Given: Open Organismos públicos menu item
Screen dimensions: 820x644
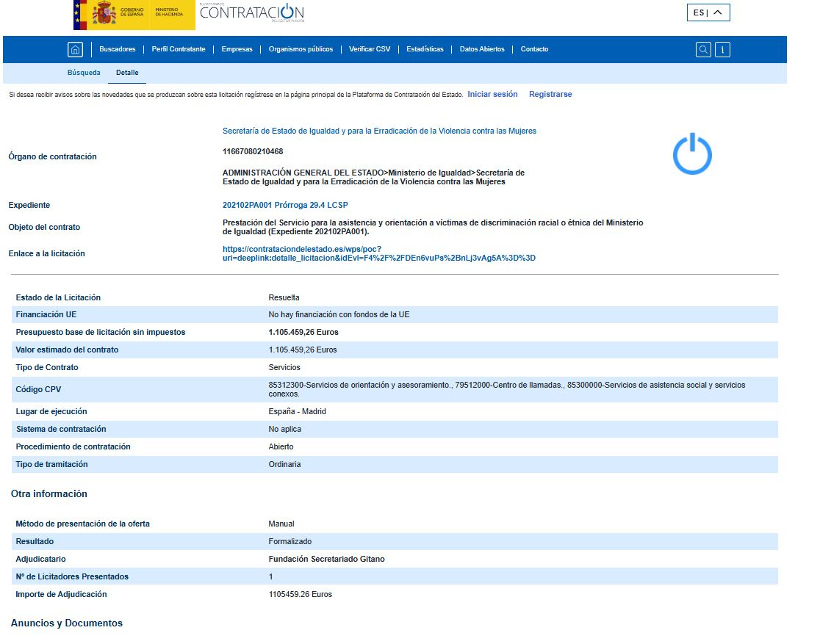Looking at the screenshot, I should 301,49.
